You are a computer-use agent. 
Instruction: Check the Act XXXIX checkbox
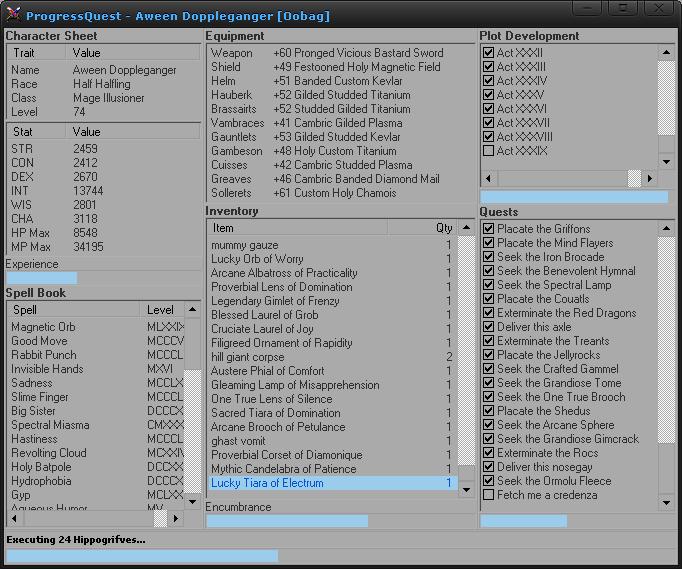coord(488,151)
